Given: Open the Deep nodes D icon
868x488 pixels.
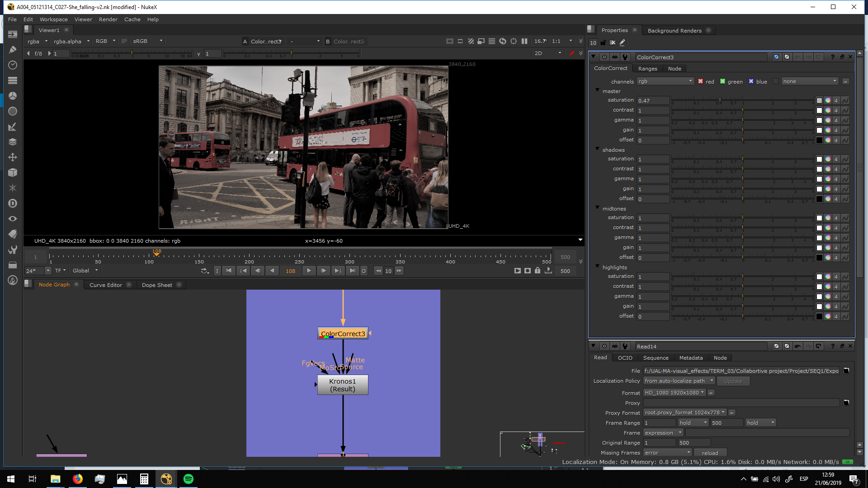Looking at the screenshot, I should click(x=13, y=203).
